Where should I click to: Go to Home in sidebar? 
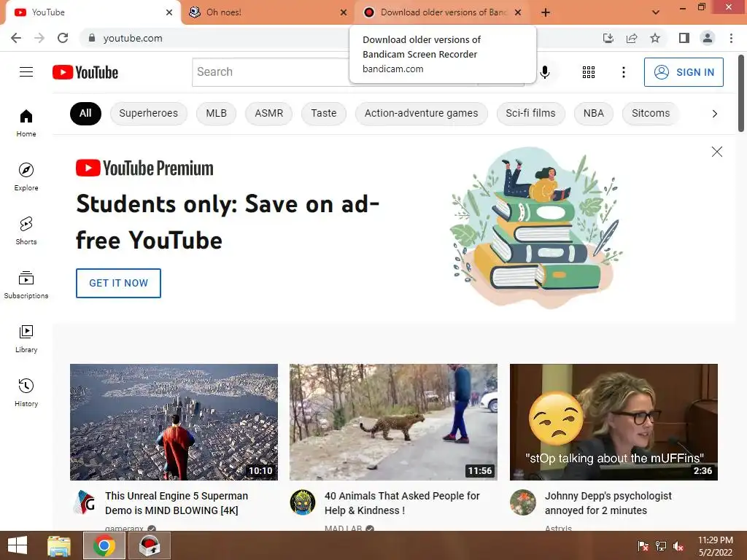(26, 122)
